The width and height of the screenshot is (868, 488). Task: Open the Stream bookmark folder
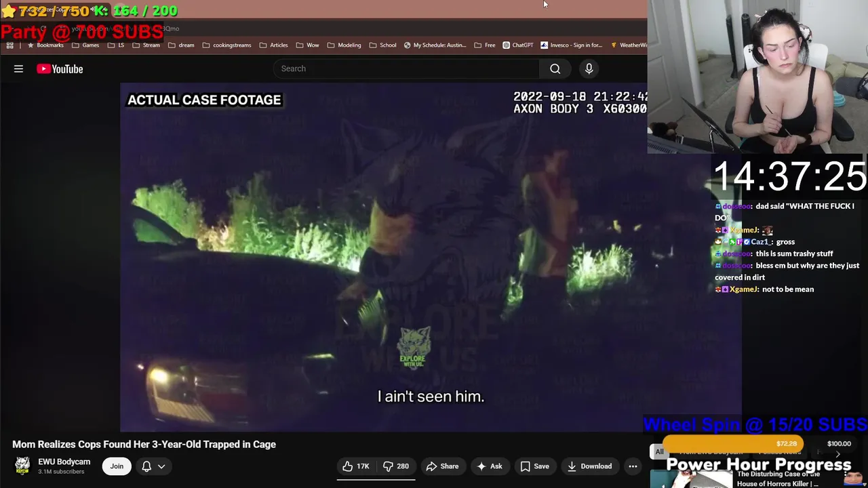[x=146, y=45]
